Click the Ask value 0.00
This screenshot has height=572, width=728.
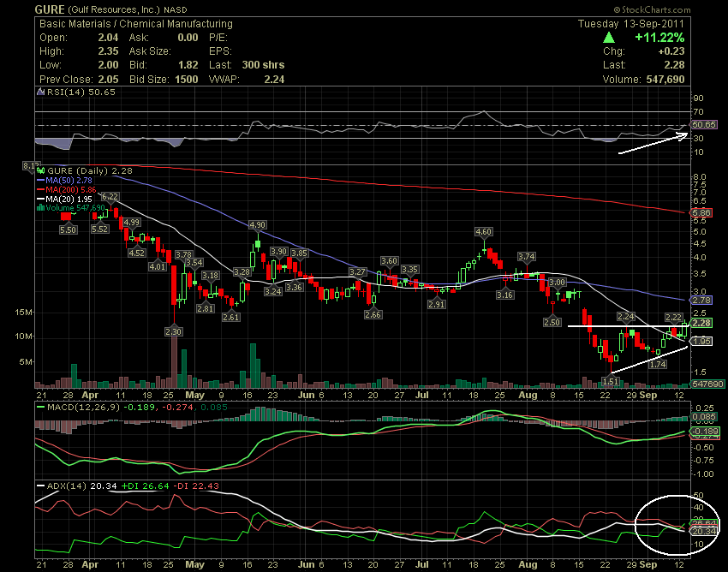[188, 38]
